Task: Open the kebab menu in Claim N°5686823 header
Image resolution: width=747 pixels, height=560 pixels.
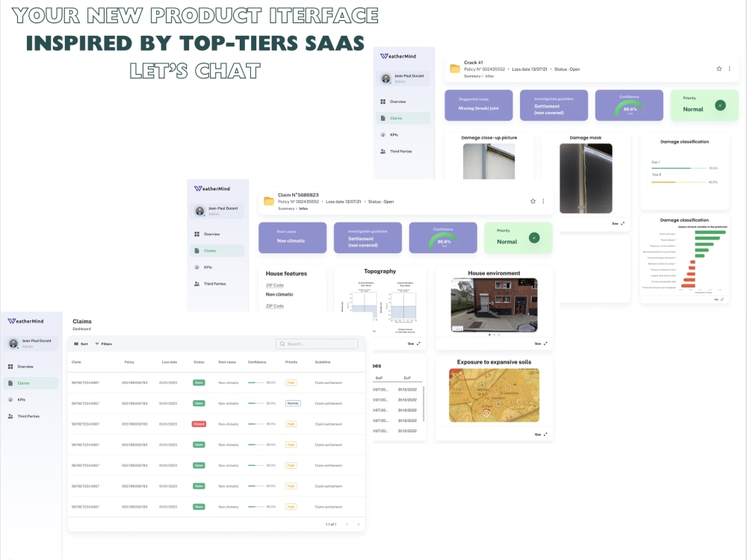Action: (543, 202)
